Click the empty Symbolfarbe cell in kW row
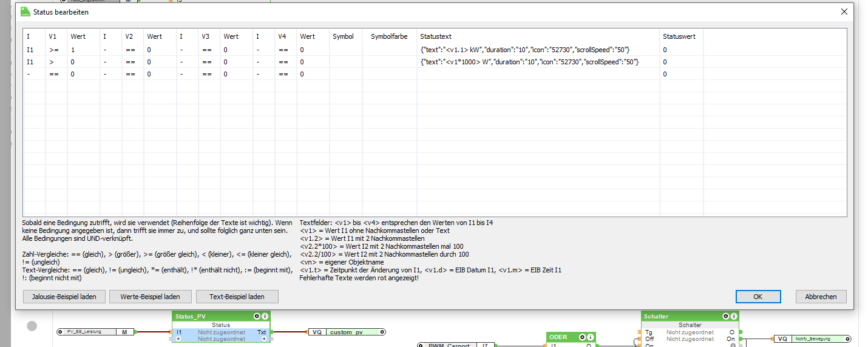Screen dimensions: 868x347 390,50
